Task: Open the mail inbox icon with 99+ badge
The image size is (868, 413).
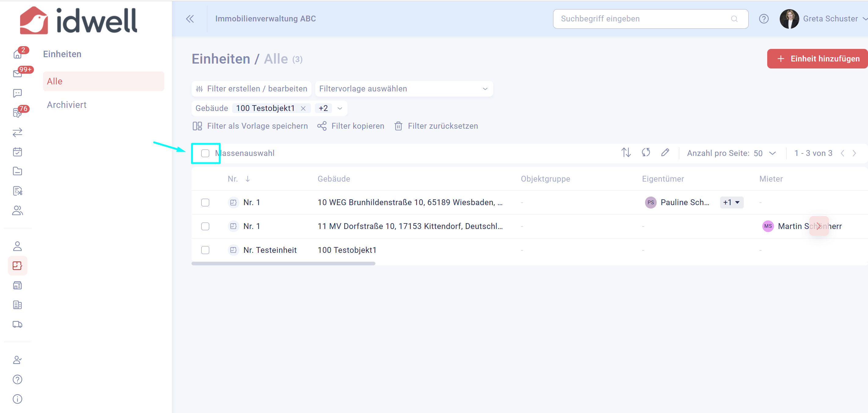Action: click(17, 73)
